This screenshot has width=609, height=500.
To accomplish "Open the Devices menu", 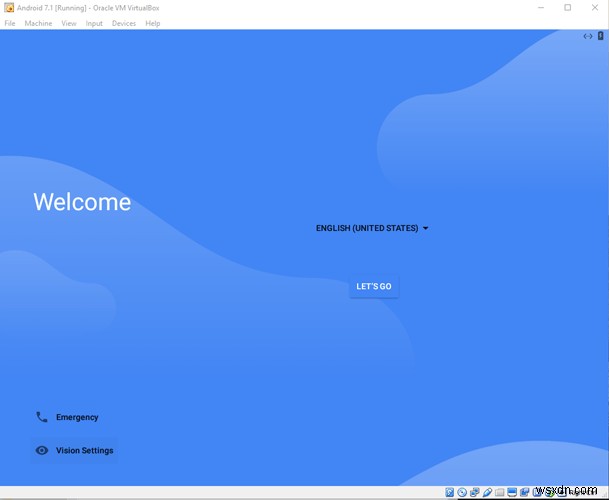I will [124, 23].
